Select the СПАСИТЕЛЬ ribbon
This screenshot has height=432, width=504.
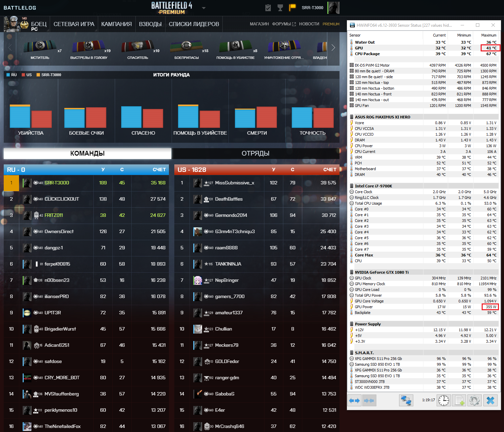point(138,50)
